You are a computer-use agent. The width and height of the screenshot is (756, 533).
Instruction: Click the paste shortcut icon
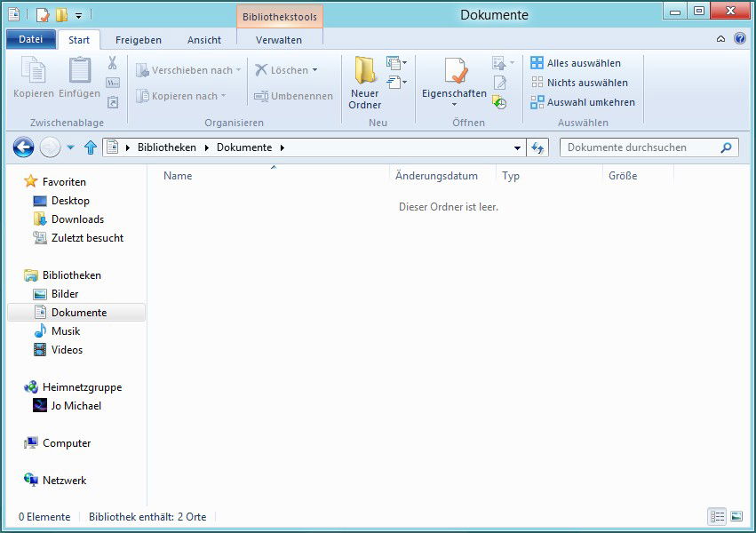pos(113,101)
